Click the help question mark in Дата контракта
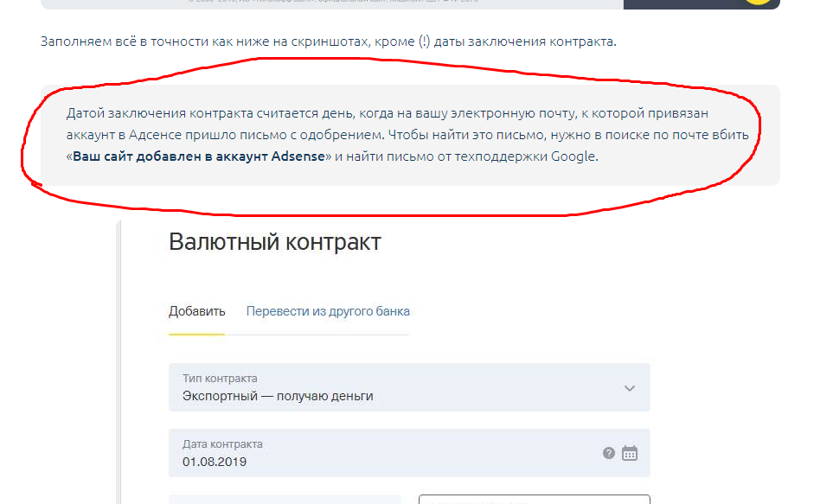833x504 pixels. click(609, 453)
